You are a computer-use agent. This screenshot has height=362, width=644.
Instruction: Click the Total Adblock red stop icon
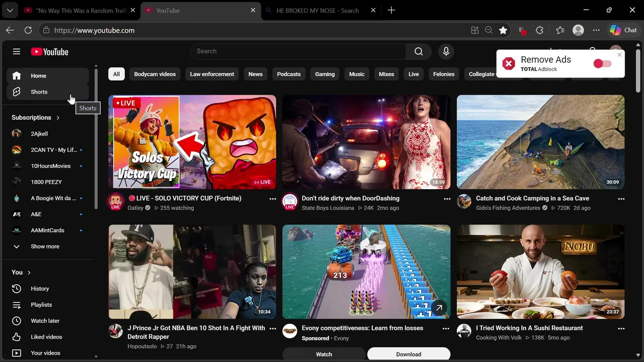click(x=509, y=64)
